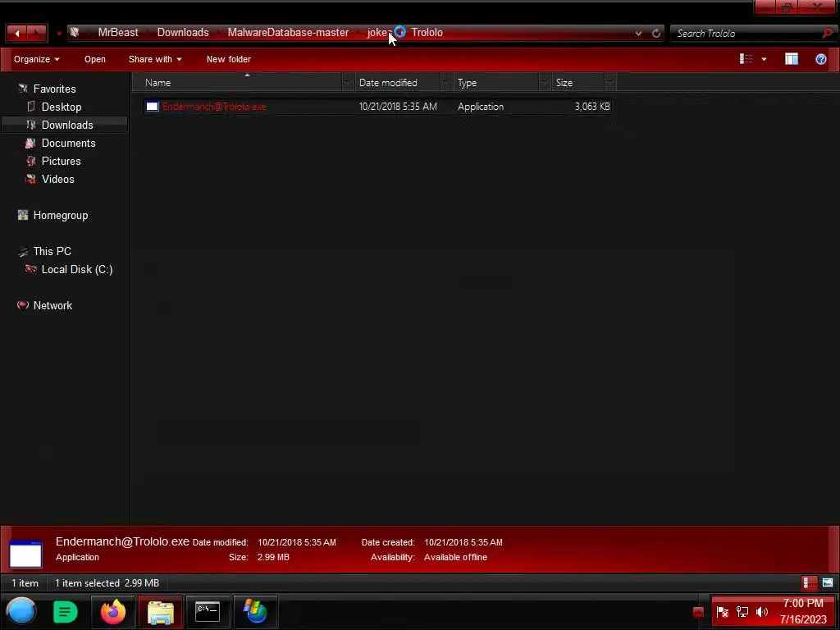Viewport: 840px width, 630px height.
Task: Open the Organize menu
Action: 36,59
